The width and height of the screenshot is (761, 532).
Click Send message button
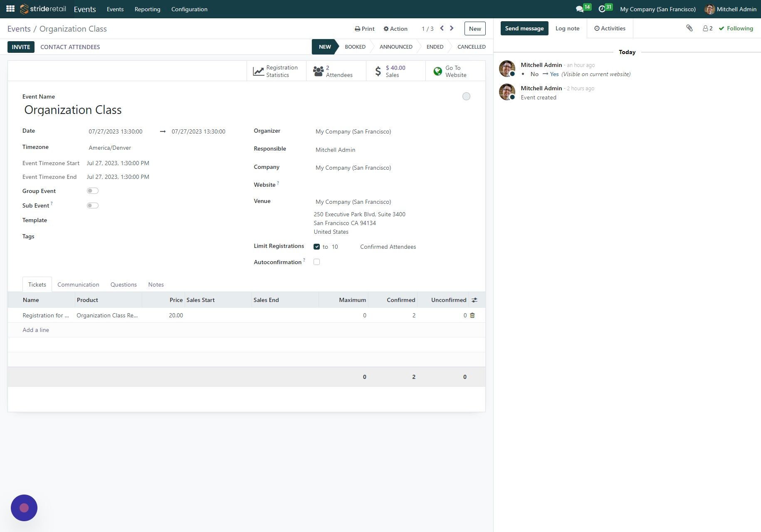point(524,28)
